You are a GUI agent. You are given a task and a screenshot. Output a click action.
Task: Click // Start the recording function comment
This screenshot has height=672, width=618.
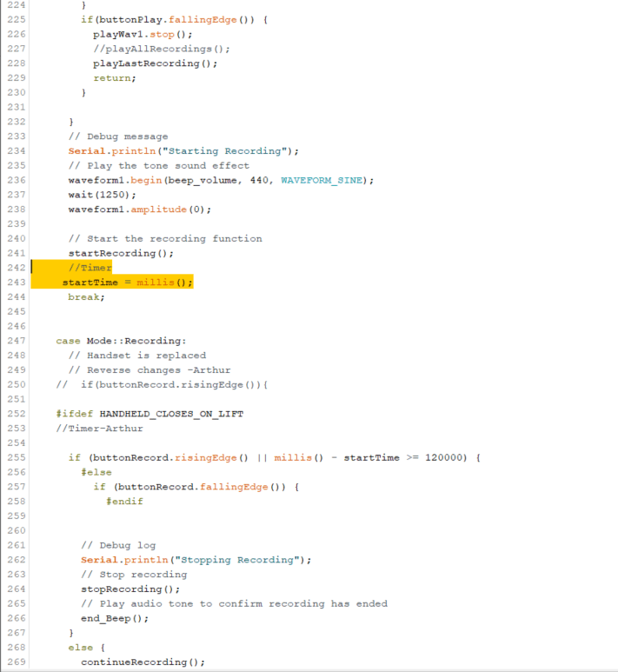(x=165, y=238)
